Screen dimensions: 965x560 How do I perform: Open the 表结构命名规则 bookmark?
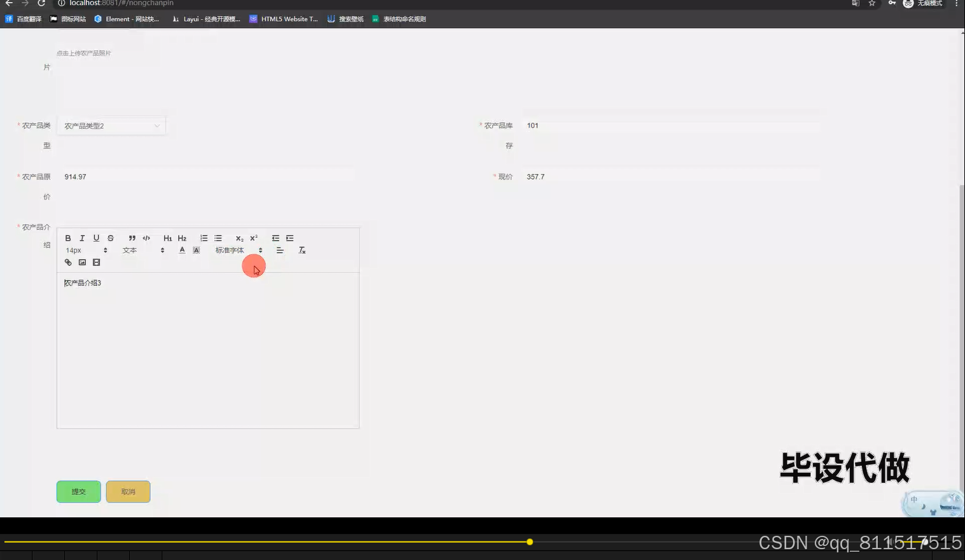tap(399, 19)
